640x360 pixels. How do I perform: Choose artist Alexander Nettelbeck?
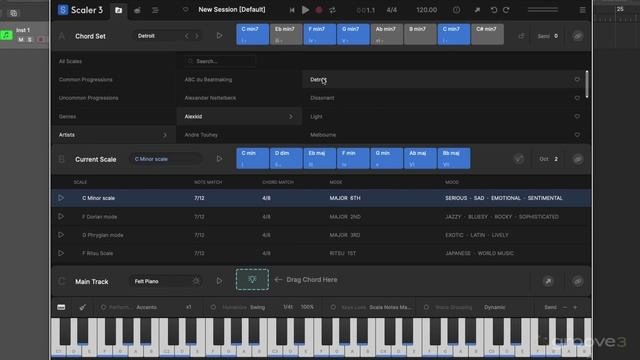point(210,98)
